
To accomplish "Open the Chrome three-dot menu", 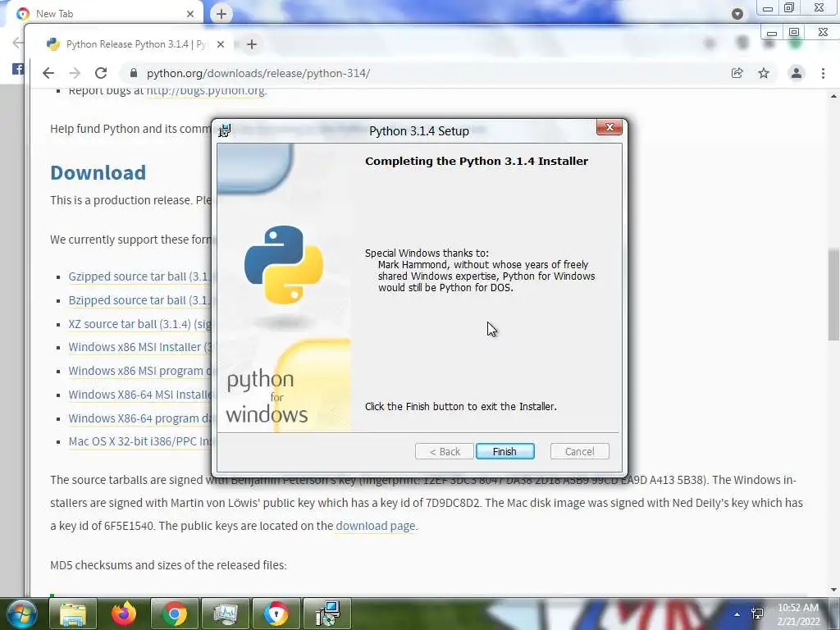I will [823, 73].
